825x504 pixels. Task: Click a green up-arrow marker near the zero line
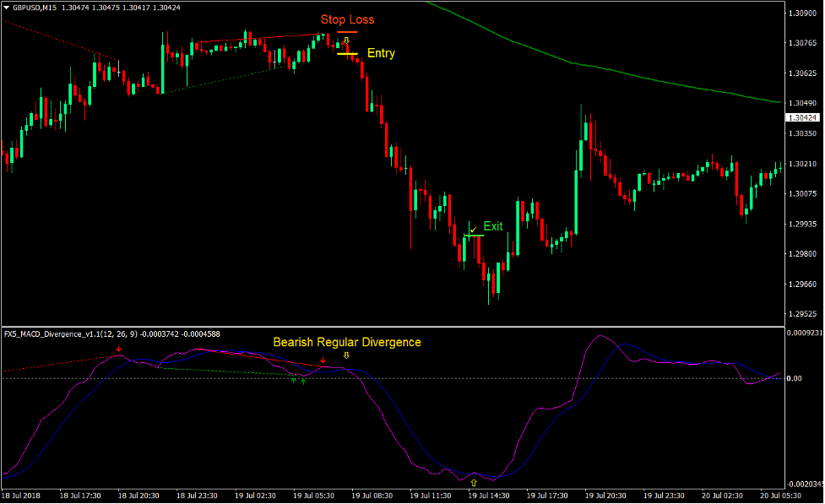click(x=293, y=380)
